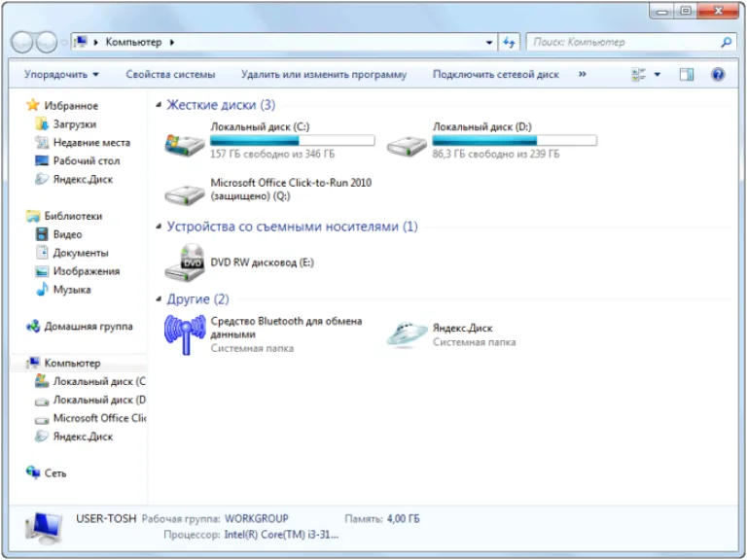747x560 pixels.
Task: Toggle the preview pane icon
Action: [x=686, y=74]
